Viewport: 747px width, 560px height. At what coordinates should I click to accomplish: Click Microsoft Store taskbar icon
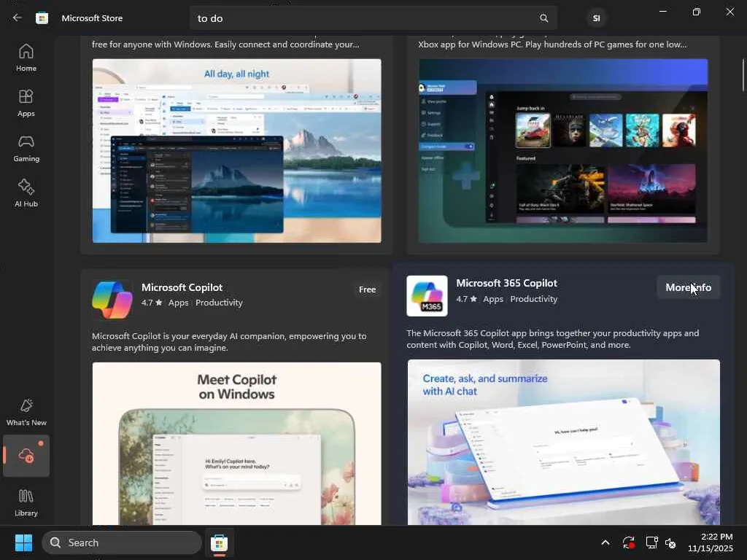pos(219,542)
